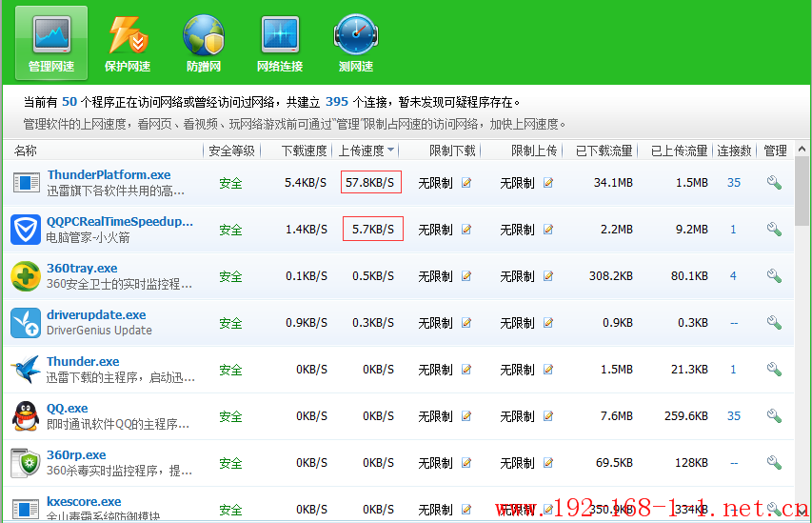The image size is (812, 523).
Task: Sort by 上传速度 column header
Action: click(366, 151)
